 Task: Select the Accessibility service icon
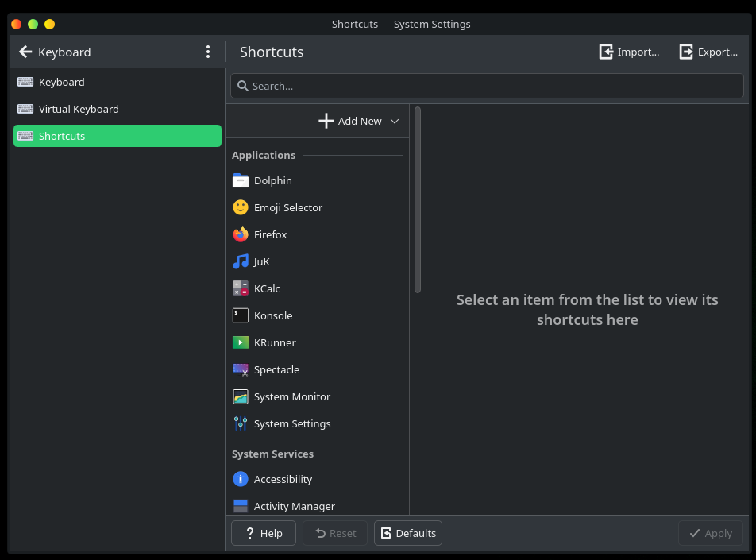point(241,480)
